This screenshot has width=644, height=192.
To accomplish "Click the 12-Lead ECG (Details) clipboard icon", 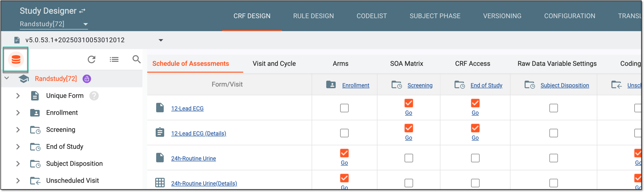I will [x=160, y=132].
